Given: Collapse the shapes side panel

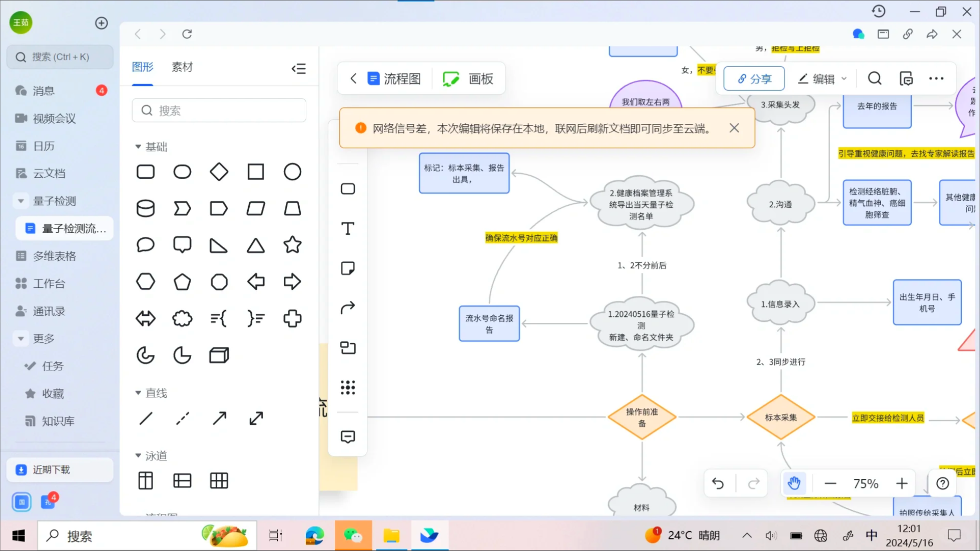Looking at the screenshot, I should pos(299,69).
